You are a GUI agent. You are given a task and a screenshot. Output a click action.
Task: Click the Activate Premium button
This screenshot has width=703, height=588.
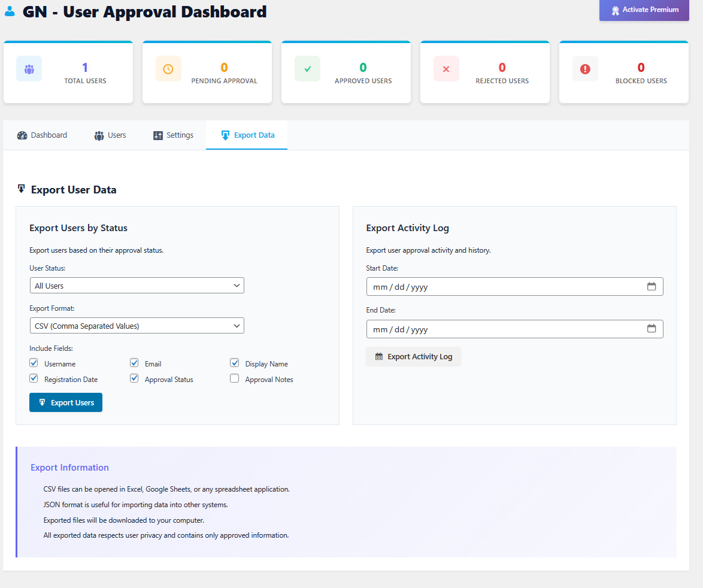pos(644,10)
